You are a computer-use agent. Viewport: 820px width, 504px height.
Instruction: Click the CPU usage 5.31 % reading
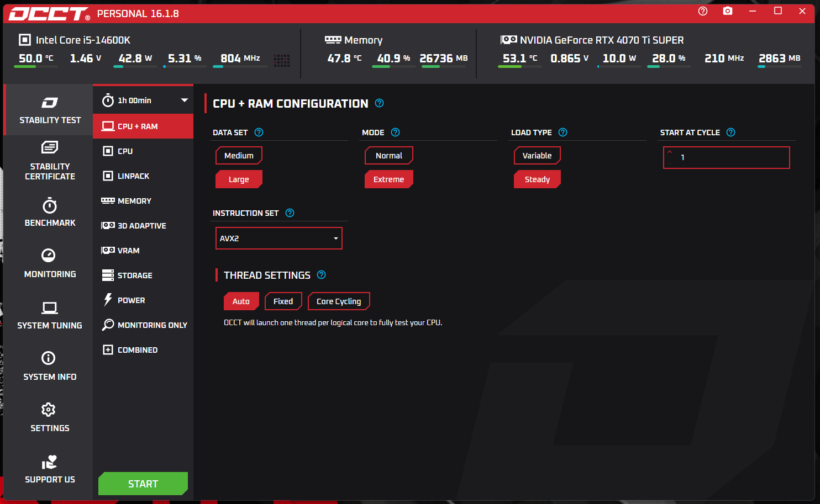click(x=185, y=59)
